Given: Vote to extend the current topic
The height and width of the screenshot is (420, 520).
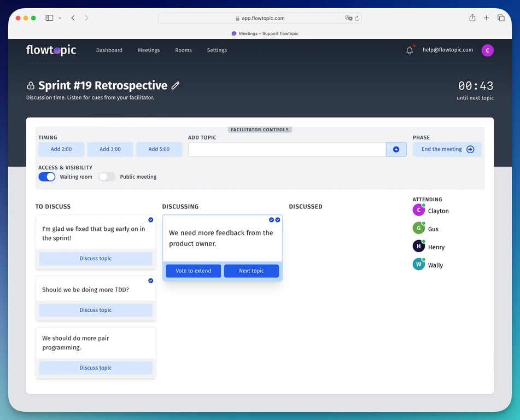Looking at the screenshot, I should click(194, 271).
